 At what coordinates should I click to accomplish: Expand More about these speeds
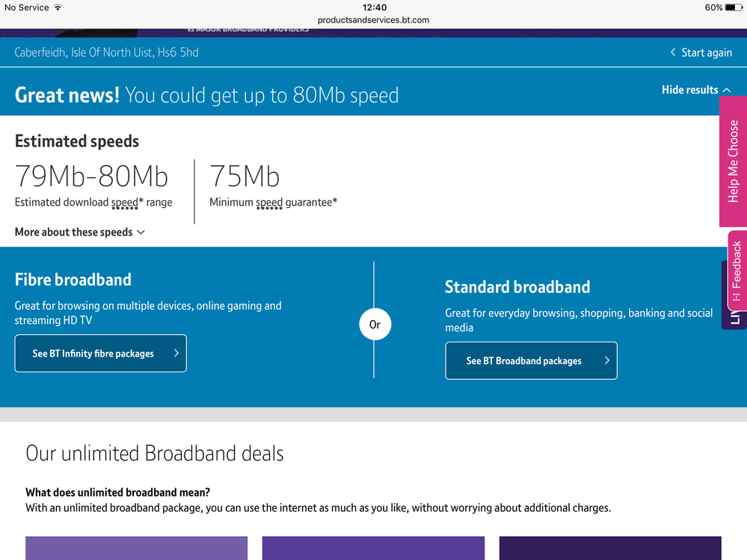tap(79, 232)
